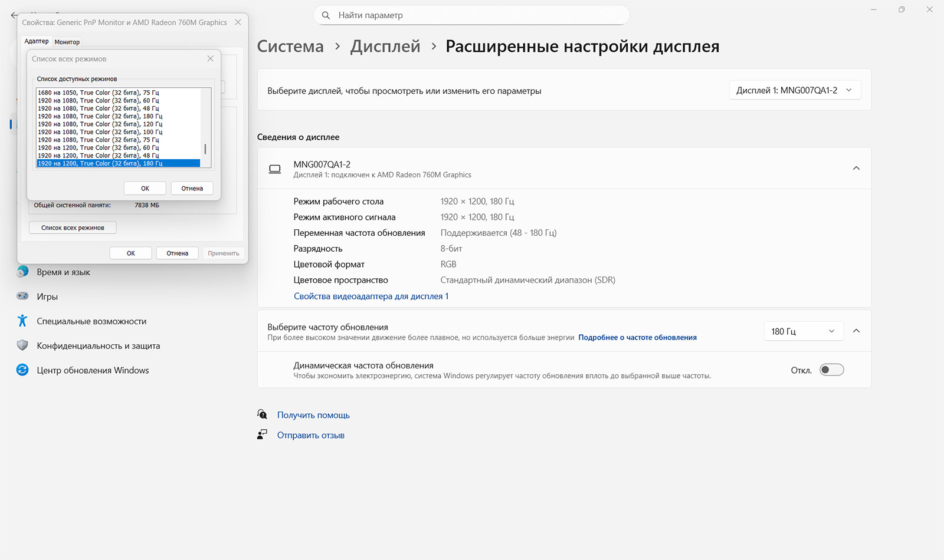The height and width of the screenshot is (560, 944).
Task: Open the display selector MNG007QA1-2 dropdown
Action: coord(795,90)
